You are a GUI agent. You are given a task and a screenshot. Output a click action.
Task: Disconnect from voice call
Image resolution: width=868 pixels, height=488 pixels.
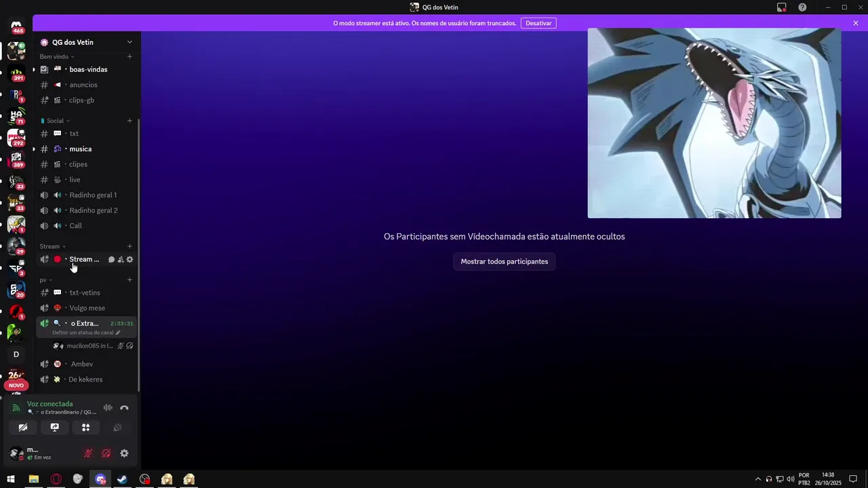[124, 407]
